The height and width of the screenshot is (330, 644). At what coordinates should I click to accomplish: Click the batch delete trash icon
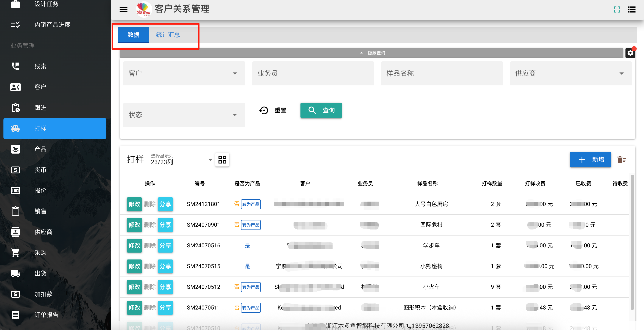(x=621, y=159)
